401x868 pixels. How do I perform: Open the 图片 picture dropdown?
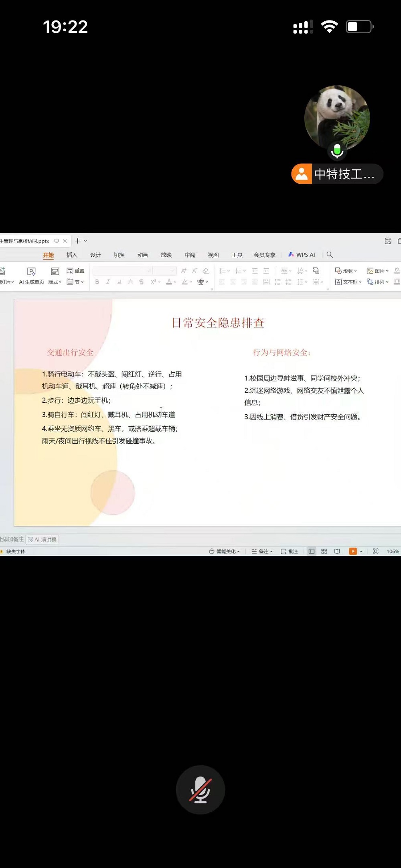coord(378,271)
